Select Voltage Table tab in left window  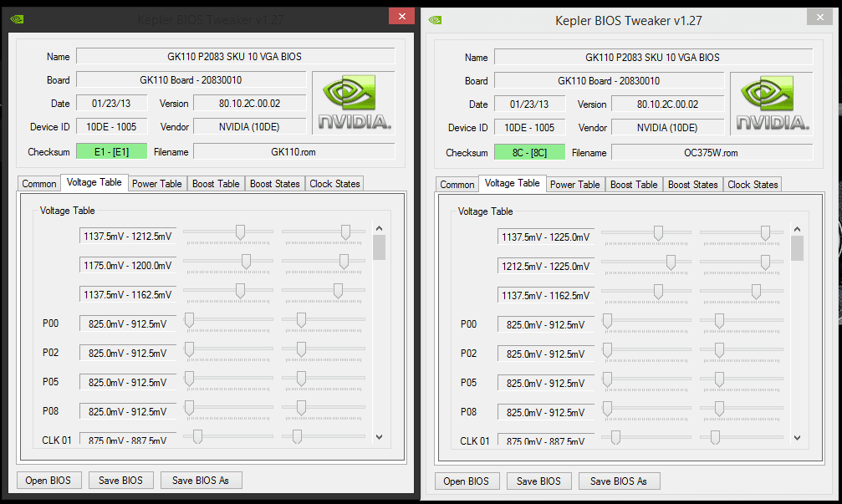94,182
